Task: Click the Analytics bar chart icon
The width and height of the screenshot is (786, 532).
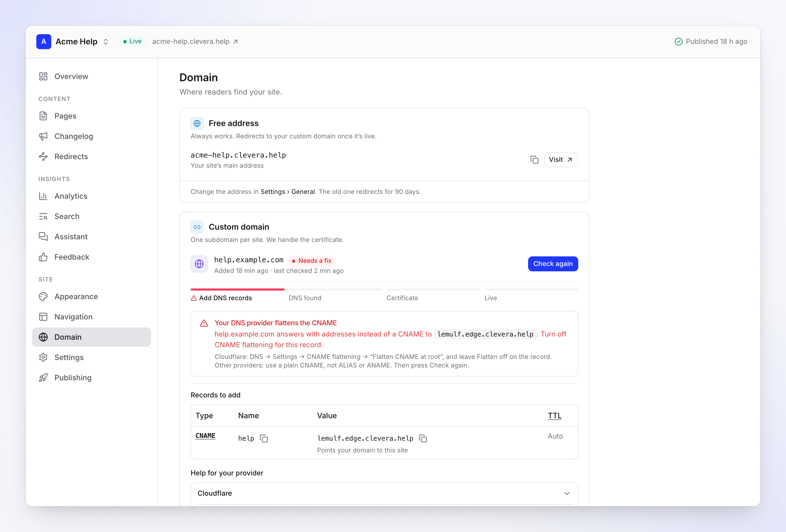Action: pyautogui.click(x=43, y=196)
